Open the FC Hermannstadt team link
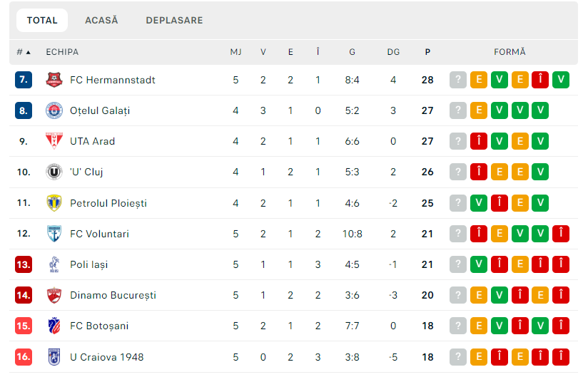Image resolution: width=588 pixels, height=377 pixels. click(113, 80)
